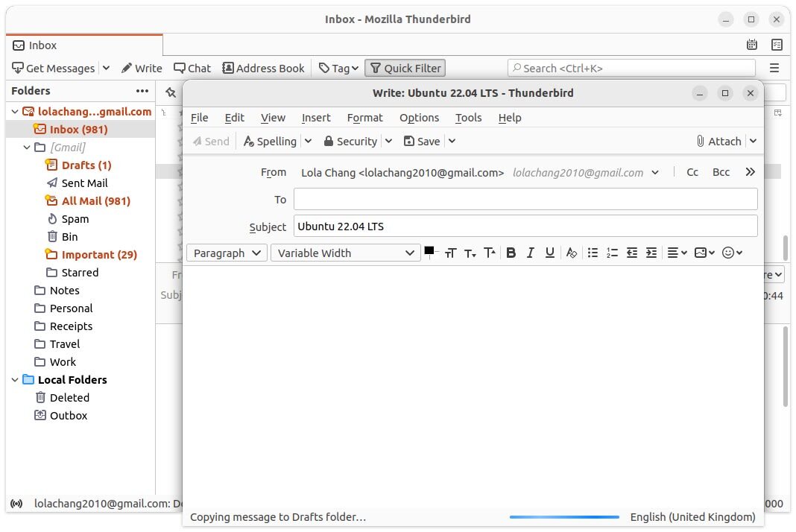Open the calendar icon in tab bar

[752, 45]
